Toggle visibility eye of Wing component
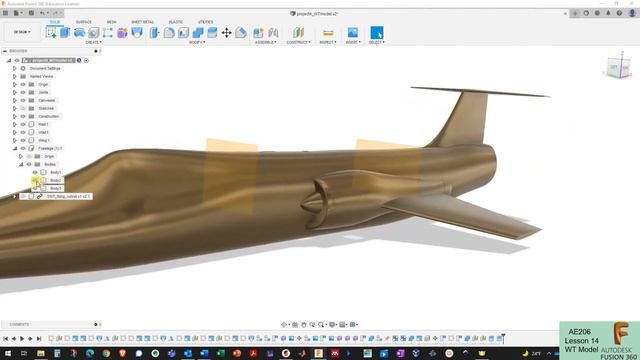 (x=23, y=140)
